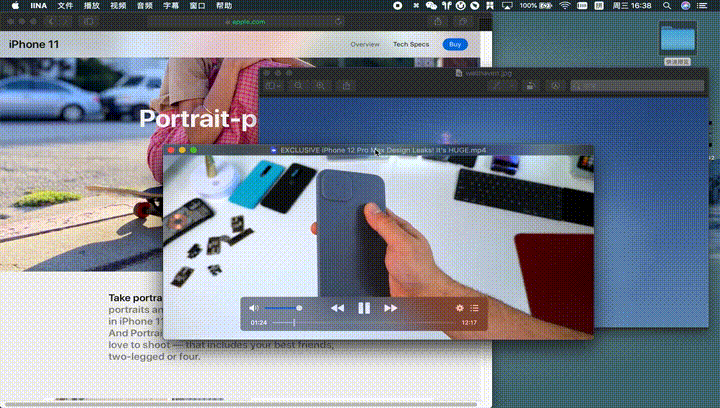Click Safari's share button
The height and width of the screenshot is (408, 720).
pyautogui.click(x=438, y=22)
